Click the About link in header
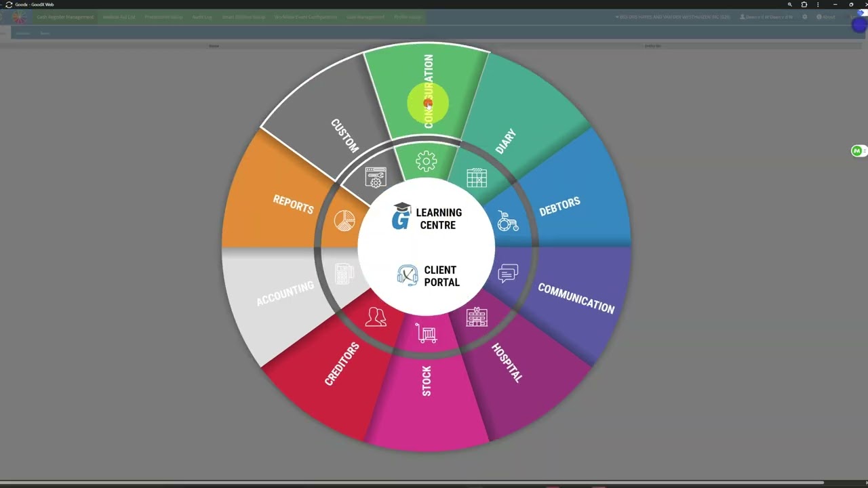The height and width of the screenshot is (488, 868). tap(826, 17)
